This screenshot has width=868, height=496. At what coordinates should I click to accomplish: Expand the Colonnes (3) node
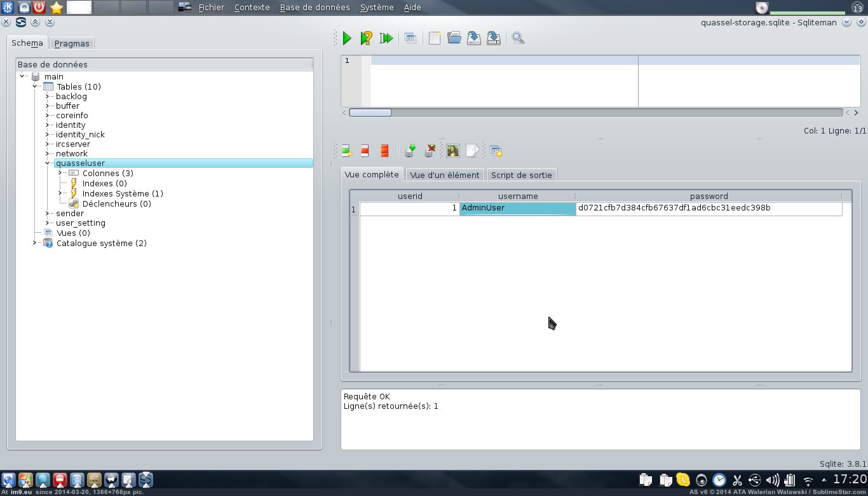pyautogui.click(x=60, y=173)
